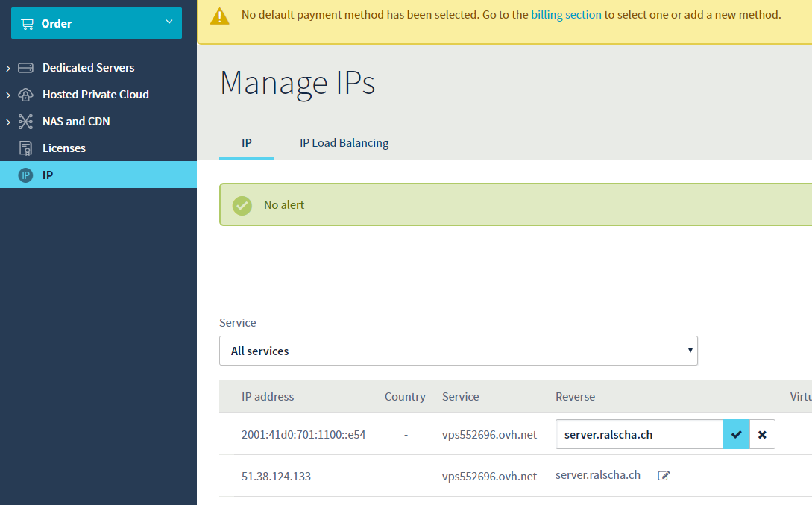Follow the billing section link
This screenshot has height=505, width=812.
click(x=566, y=15)
